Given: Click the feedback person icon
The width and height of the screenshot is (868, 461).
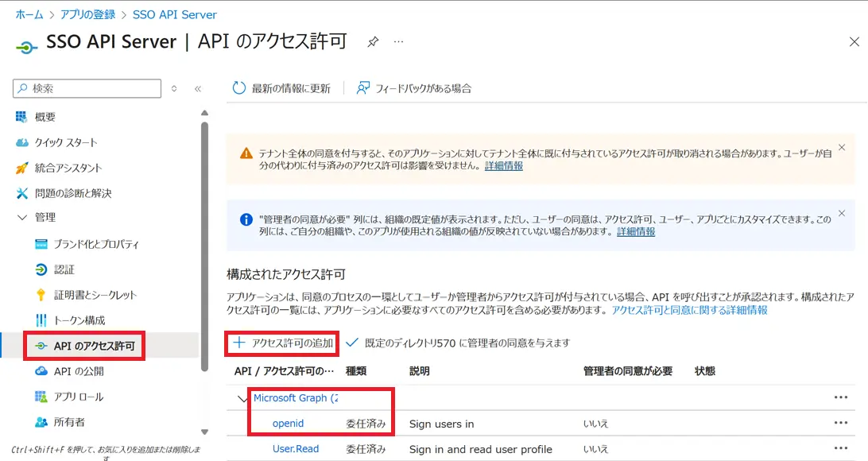Looking at the screenshot, I should (x=362, y=88).
